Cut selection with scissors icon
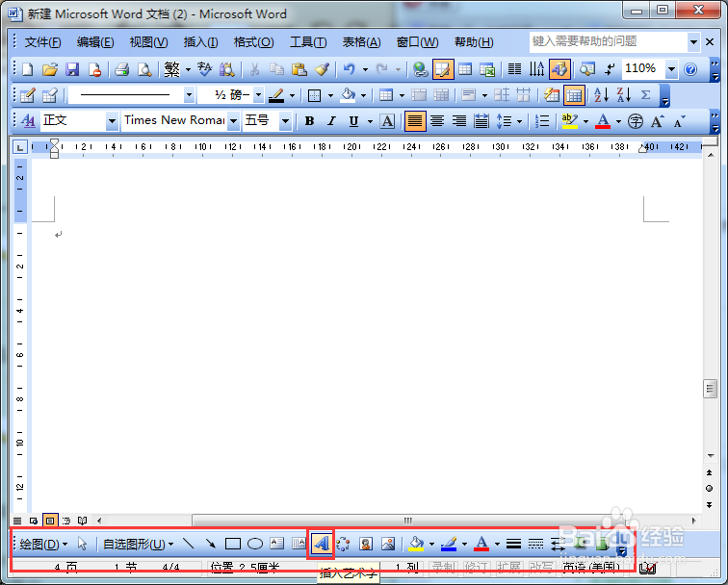The image size is (728, 585). click(x=254, y=69)
